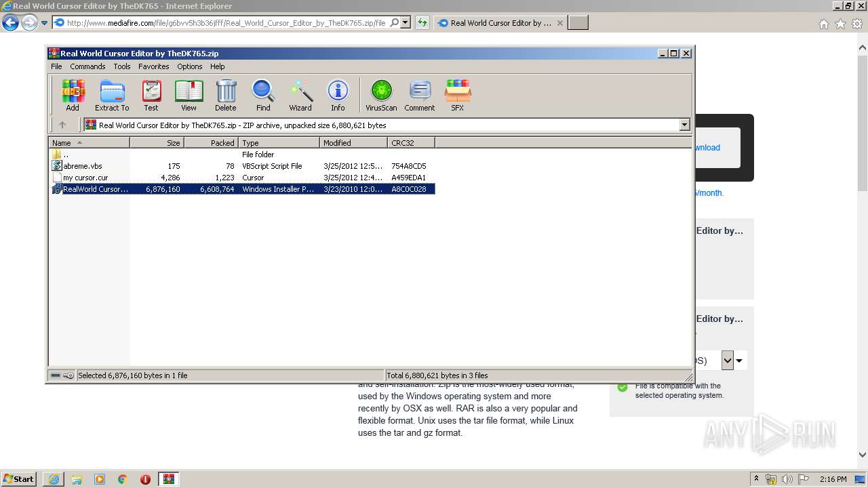Open the address bar dropdown arrow
Viewport: 868px width, 488px height.
tap(406, 23)
